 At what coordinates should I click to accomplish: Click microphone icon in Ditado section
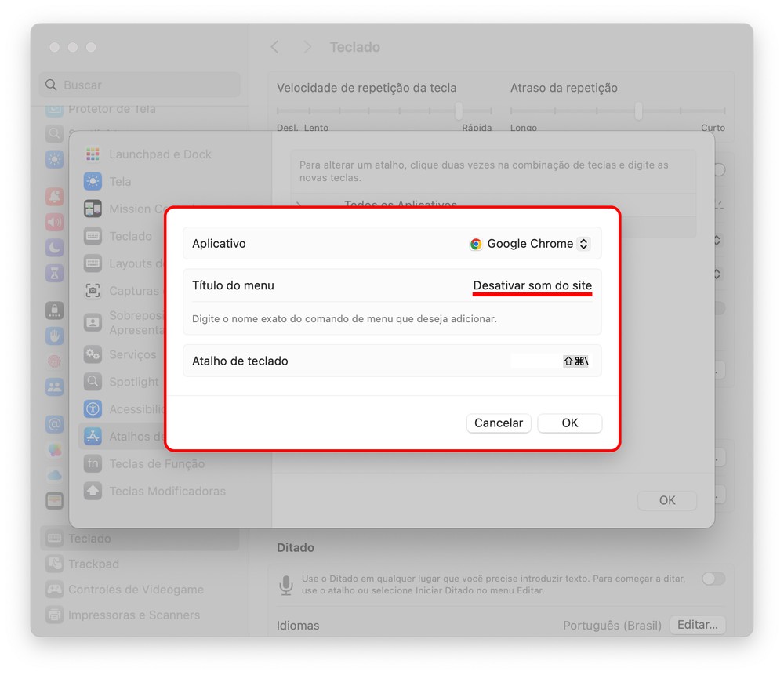tap(286, 585)
